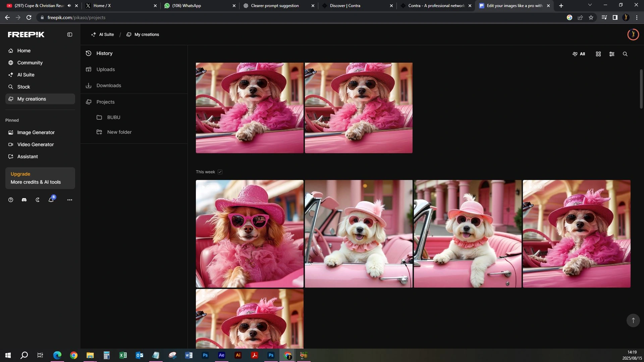Screen dimensions: 644x362
Task: Open the user profile avatar in the Freepik header
Action: click(x=633, y=35)
